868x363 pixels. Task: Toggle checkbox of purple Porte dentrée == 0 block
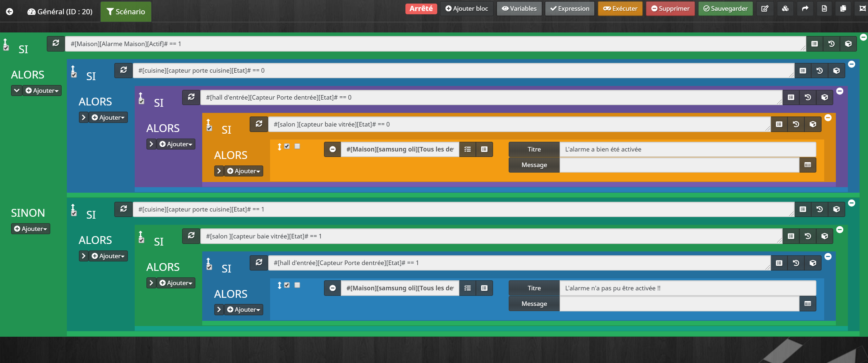pos(142,101)
